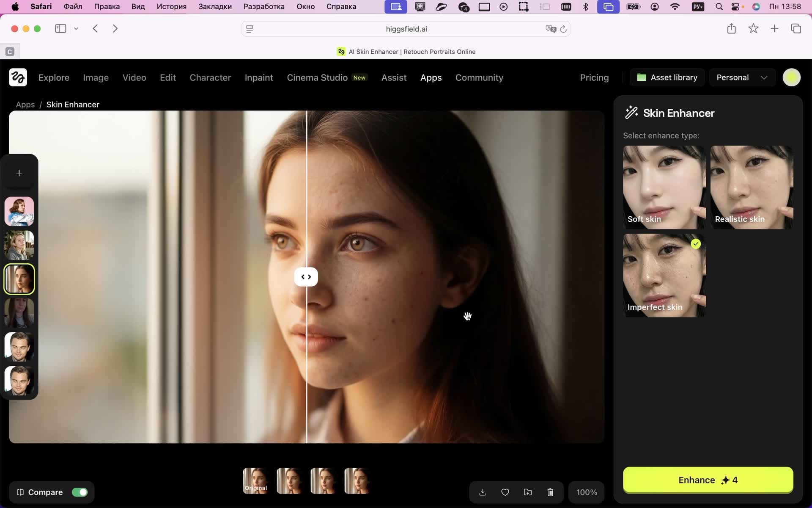812x508 pixels.
Task: Download the enhanced image
Action: coord(483,492)
